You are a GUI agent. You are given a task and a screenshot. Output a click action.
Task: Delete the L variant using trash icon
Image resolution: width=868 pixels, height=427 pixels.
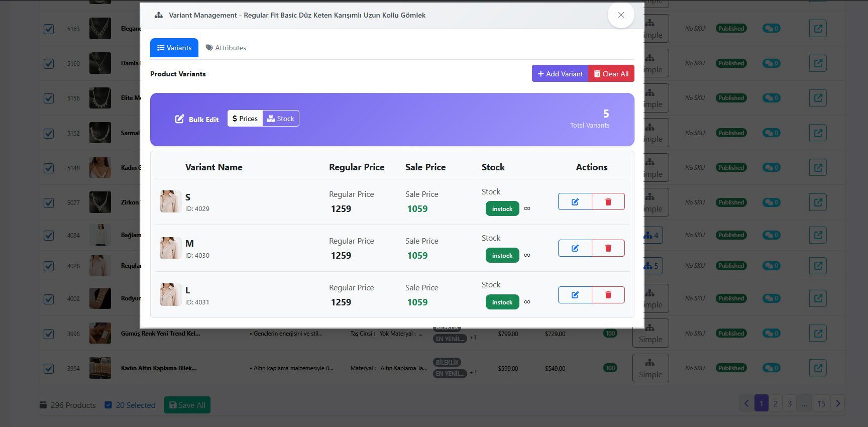pyautogui.click(x=608, y=295)
